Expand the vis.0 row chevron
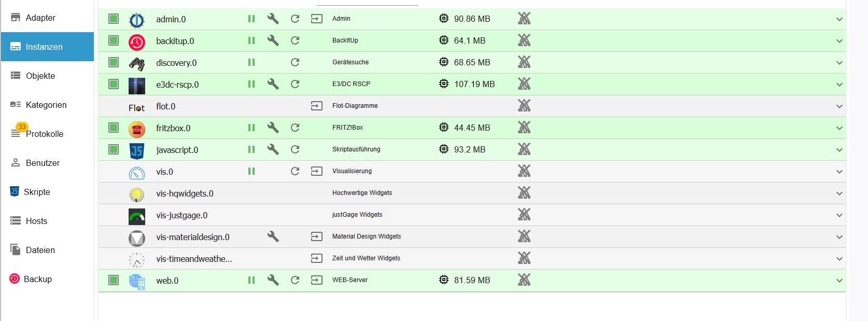This screenshot has width=868, height=321. coord(839,172)
